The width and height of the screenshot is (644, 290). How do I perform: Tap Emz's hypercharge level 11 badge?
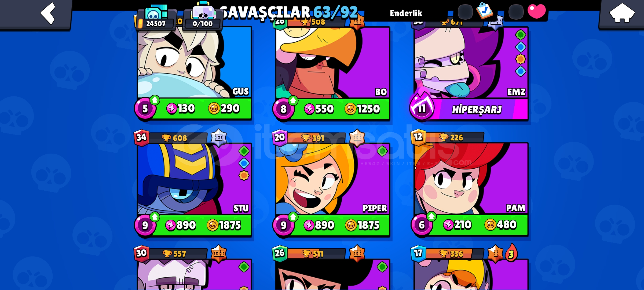click(422, 107)
